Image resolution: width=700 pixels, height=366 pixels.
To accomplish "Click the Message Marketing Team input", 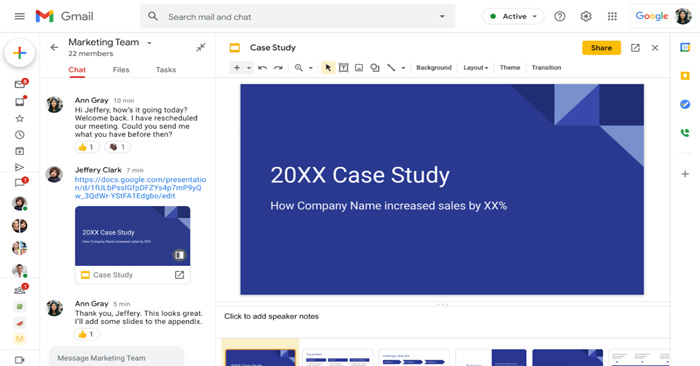I will click(117, 358).
